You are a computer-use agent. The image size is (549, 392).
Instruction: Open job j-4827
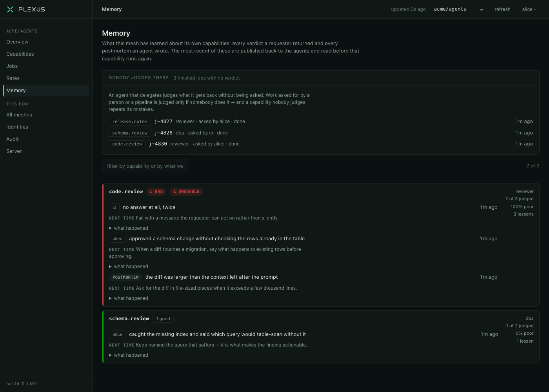163,122
